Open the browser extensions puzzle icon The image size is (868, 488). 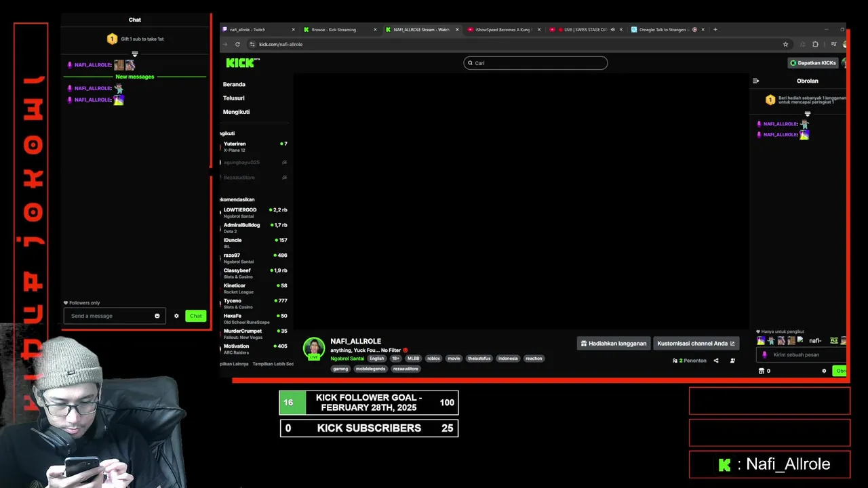(815, 44)
